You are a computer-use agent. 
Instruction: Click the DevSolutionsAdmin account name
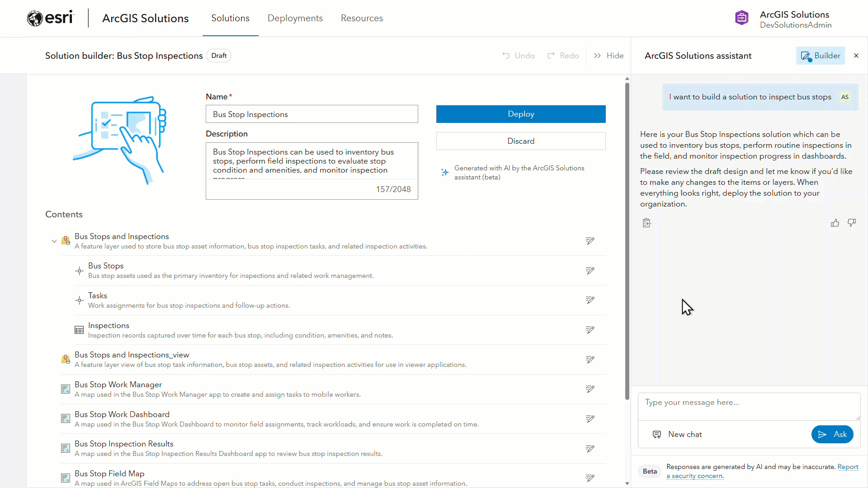pyautogui.click(x=796, y=25)
